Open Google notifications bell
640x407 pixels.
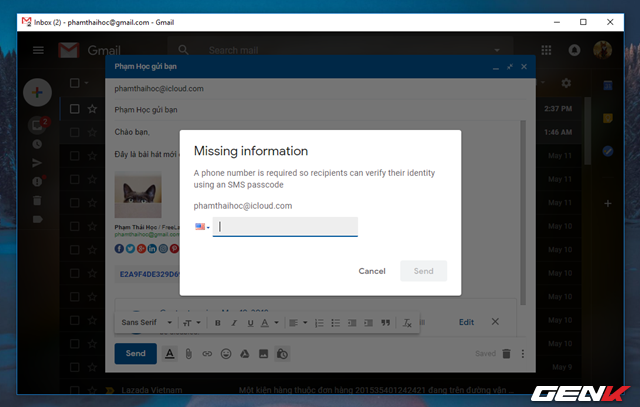click(x=574, y=50)
